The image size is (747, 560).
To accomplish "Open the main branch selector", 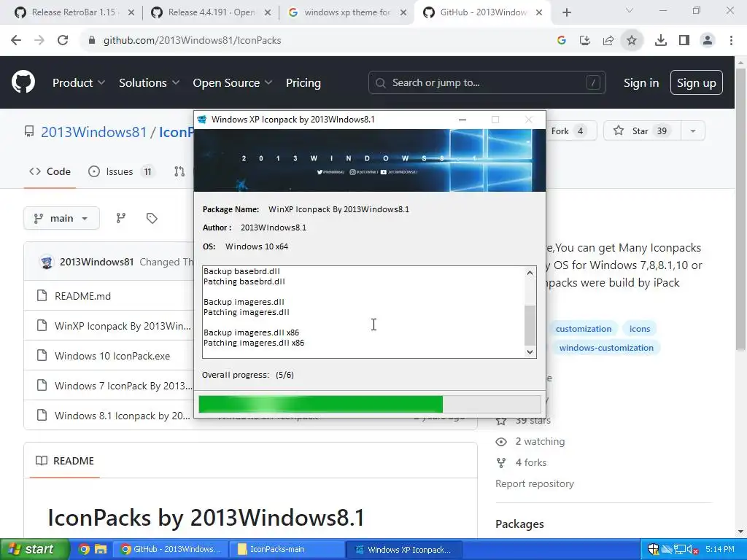I will 61,218.
